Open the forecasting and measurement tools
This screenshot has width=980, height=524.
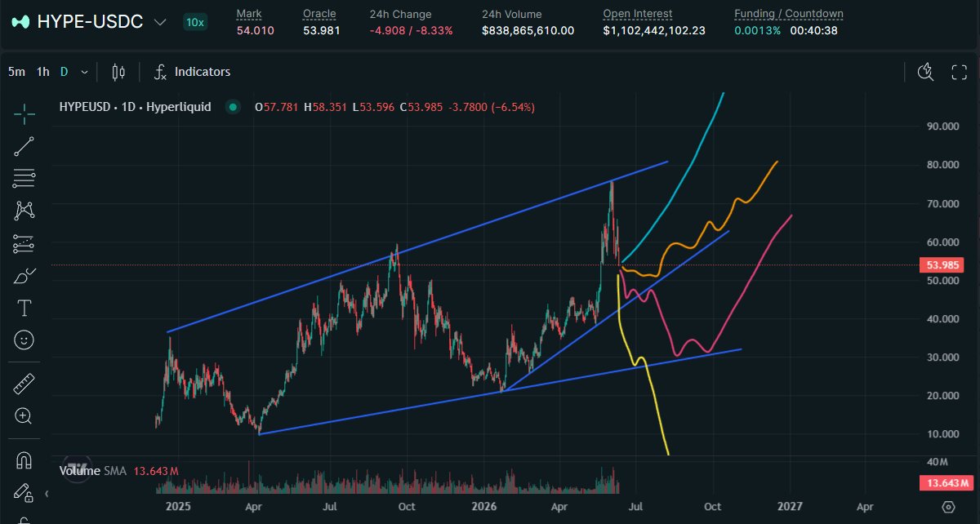tap(24, 243)
